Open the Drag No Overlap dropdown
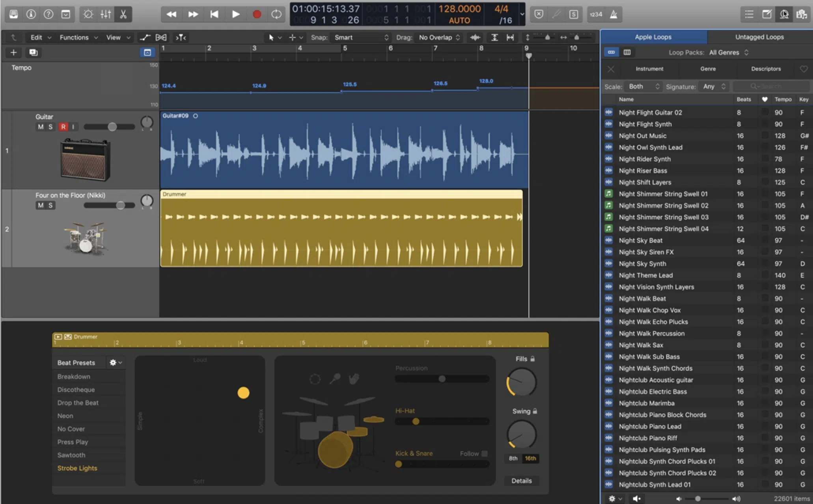This screenshot has width=813, height=504. (x=439, y=37)
